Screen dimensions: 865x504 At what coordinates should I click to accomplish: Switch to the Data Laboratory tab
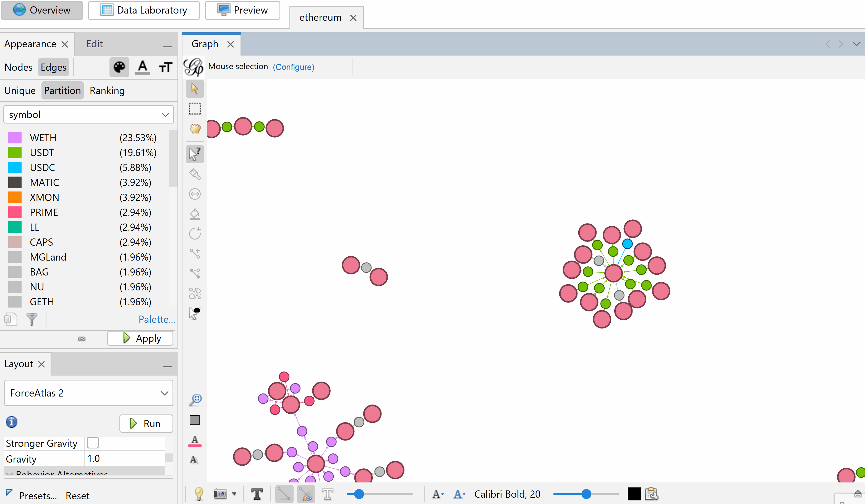pyautogui.click(x=144, y=10)
